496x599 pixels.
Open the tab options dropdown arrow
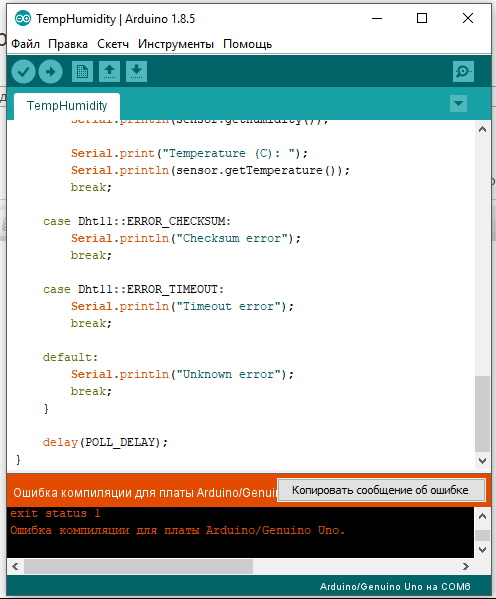click(459, 104)
